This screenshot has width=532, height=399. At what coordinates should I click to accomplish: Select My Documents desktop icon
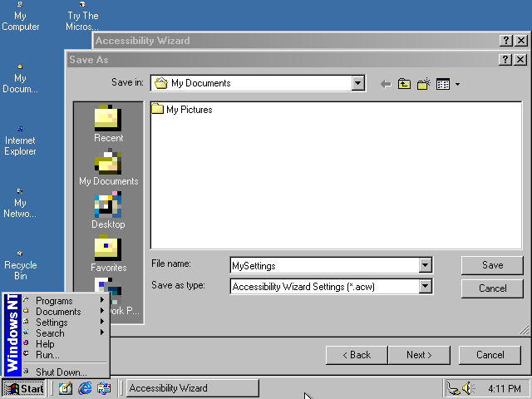[20, 79]
